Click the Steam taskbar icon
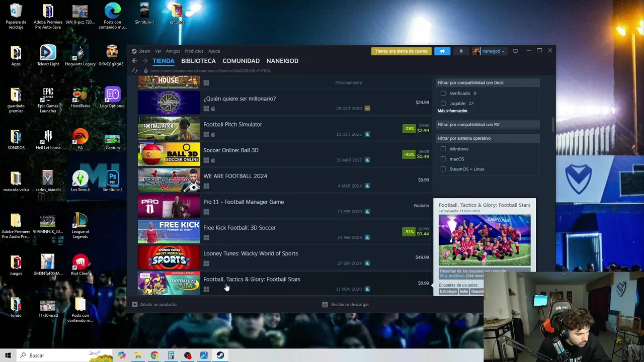The width and height of the screenshot is (644, 362). [x=220, y=355]
